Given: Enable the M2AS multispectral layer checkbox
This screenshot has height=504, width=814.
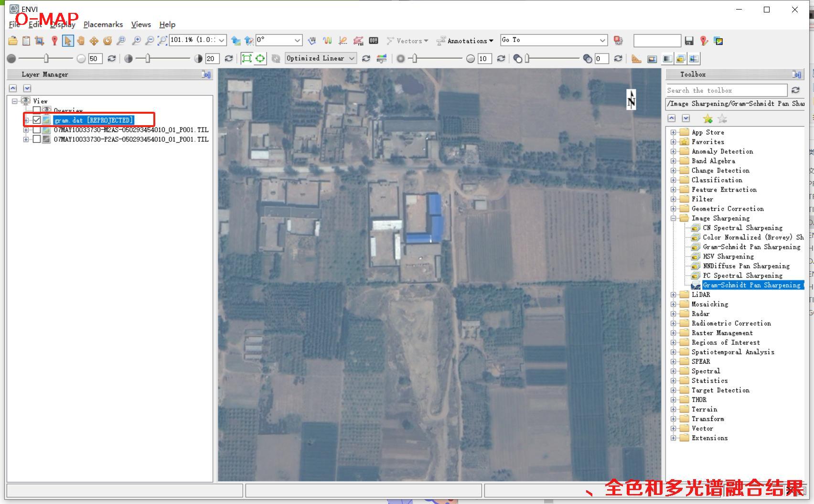Looking at the screenshot, I should tap(37, 129).
